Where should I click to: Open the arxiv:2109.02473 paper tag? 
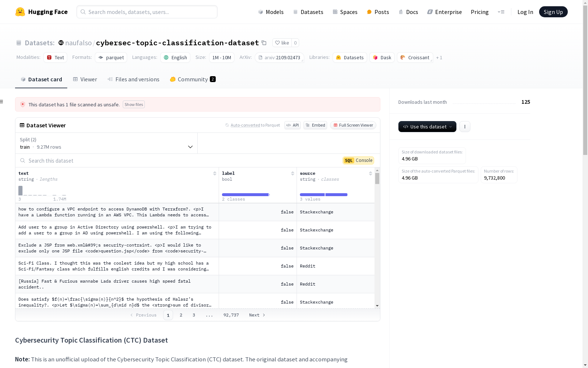(279, 57)
